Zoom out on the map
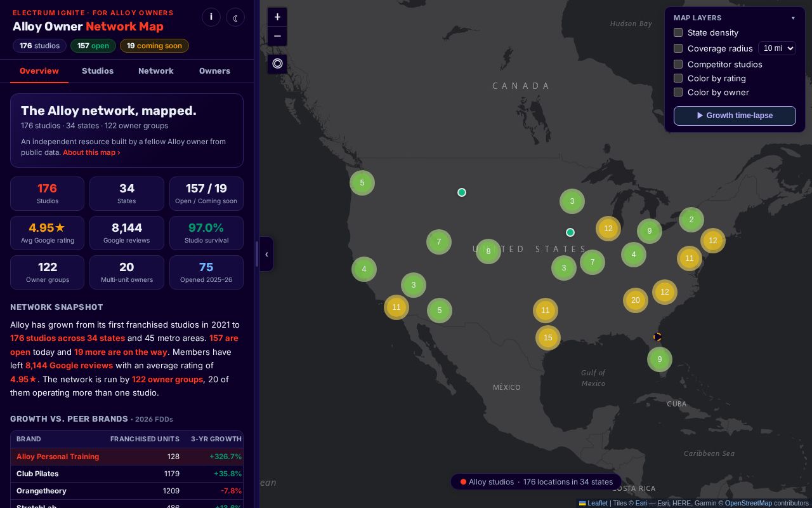This screenshot has height=508, width=812. click(x=277, y=36)
